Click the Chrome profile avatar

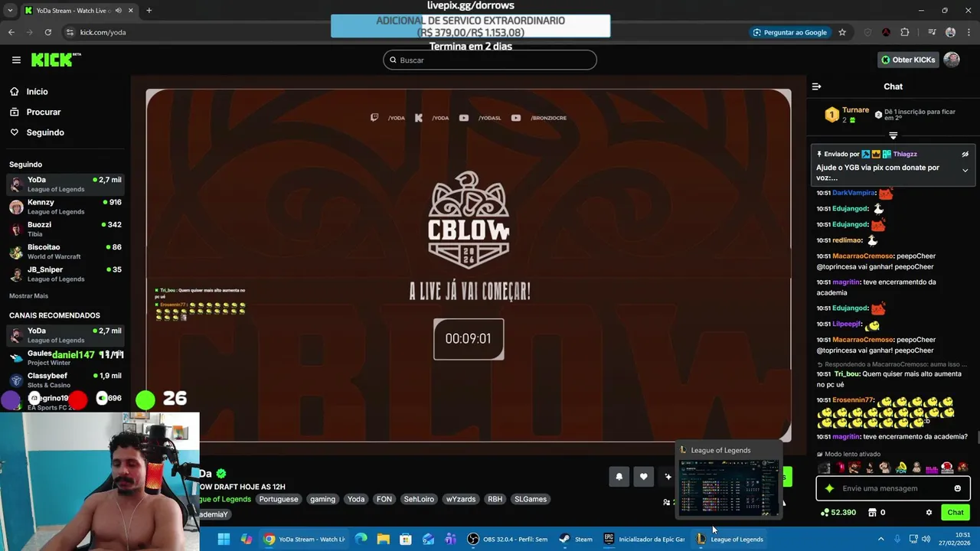point(950,32)
